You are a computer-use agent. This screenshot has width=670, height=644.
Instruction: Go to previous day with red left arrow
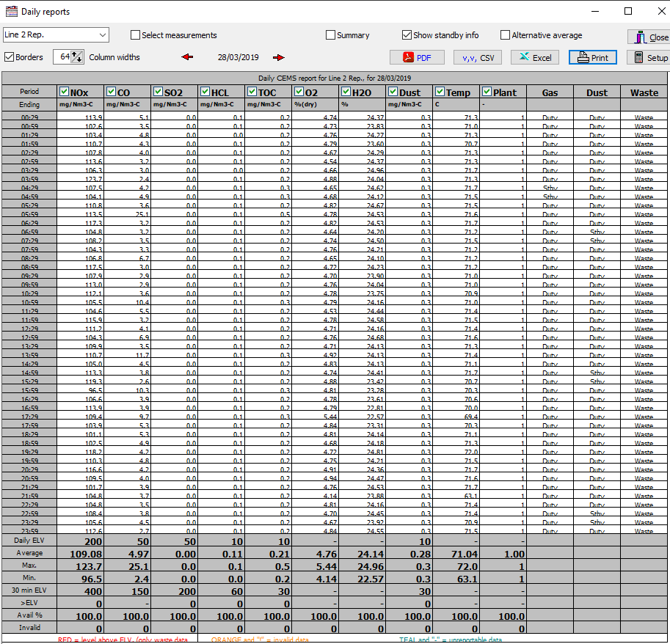tap(187, 57)
